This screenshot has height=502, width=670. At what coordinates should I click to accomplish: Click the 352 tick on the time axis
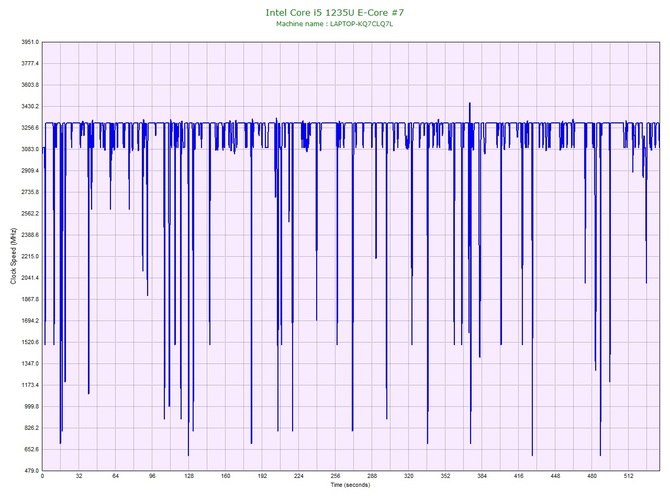(x=445, y=476)
